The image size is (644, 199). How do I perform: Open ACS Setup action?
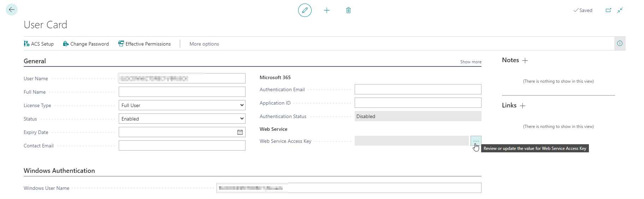pos(39,44)
